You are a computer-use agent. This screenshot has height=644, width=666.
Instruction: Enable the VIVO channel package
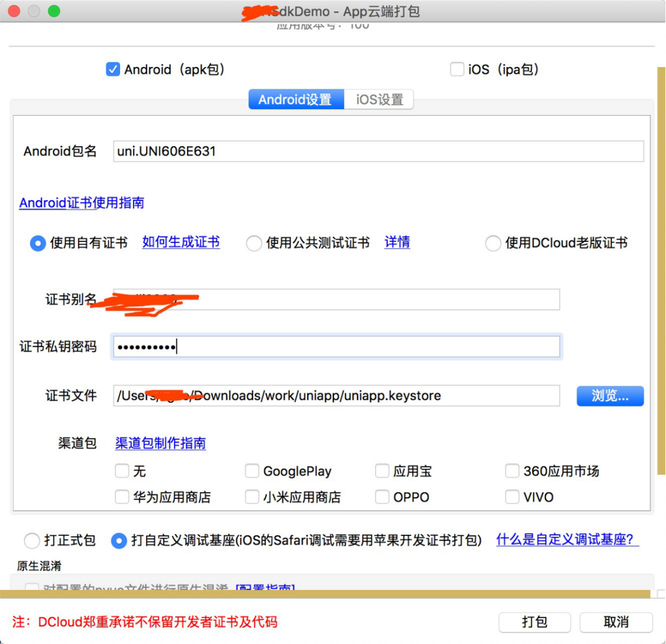pos(511,497)
